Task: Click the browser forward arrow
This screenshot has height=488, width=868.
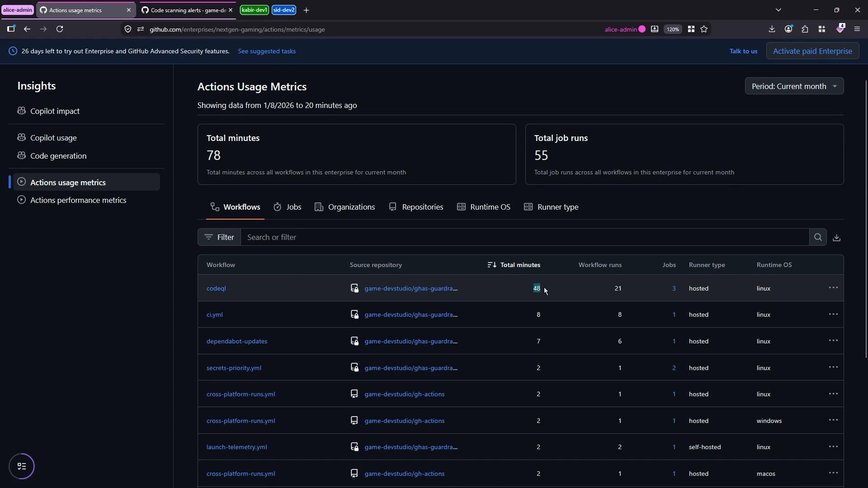Action: [43, 29]
